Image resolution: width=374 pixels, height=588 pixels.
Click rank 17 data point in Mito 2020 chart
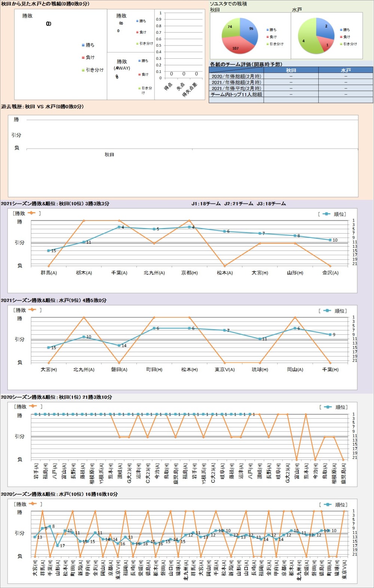click(x=58, y=545)
